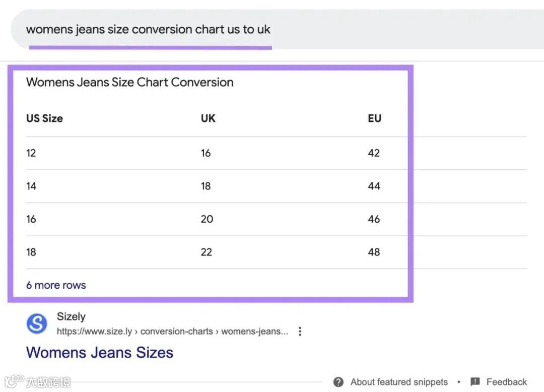This screenshot has width=544, height=392.
Task: Click the UK value 22 cell
Action: tap(207, 252)
